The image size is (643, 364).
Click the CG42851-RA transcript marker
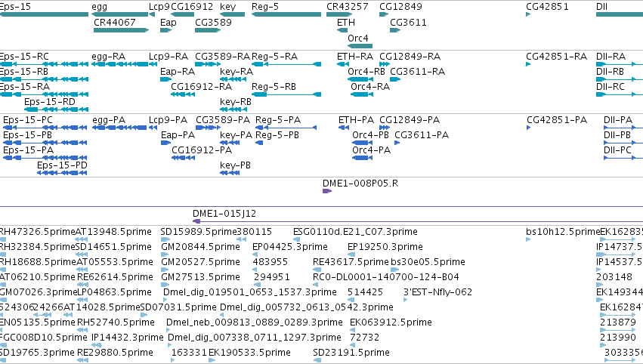click(x=528, y=64)
